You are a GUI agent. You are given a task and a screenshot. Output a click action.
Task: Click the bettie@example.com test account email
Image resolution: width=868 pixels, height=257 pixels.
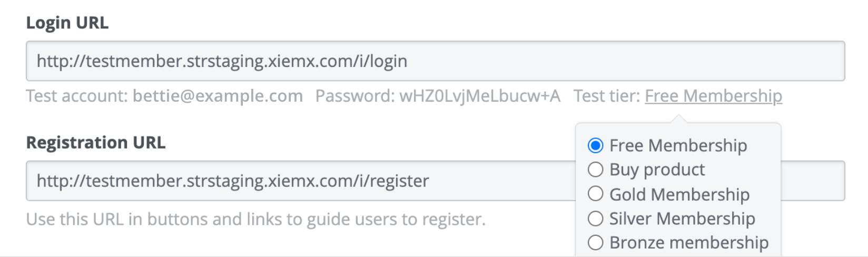[x=218, y=96]
